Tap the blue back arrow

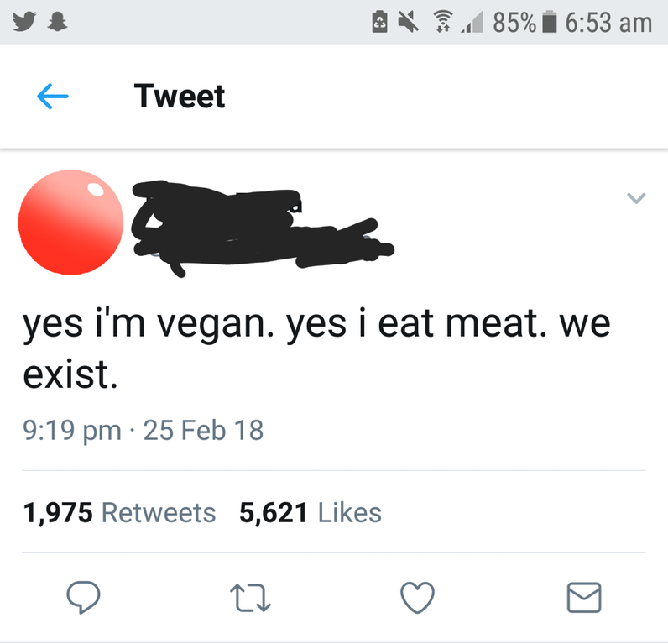point(52,97)
